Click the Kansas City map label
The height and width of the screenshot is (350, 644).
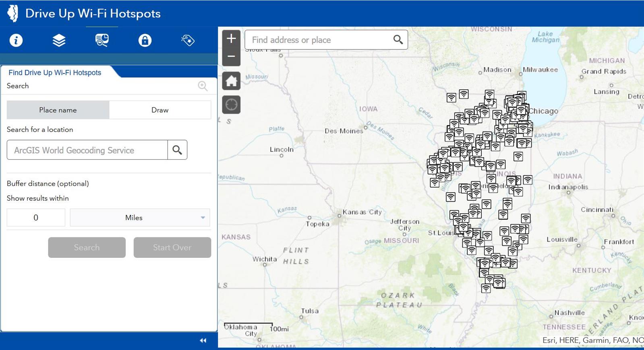(362, 212)
